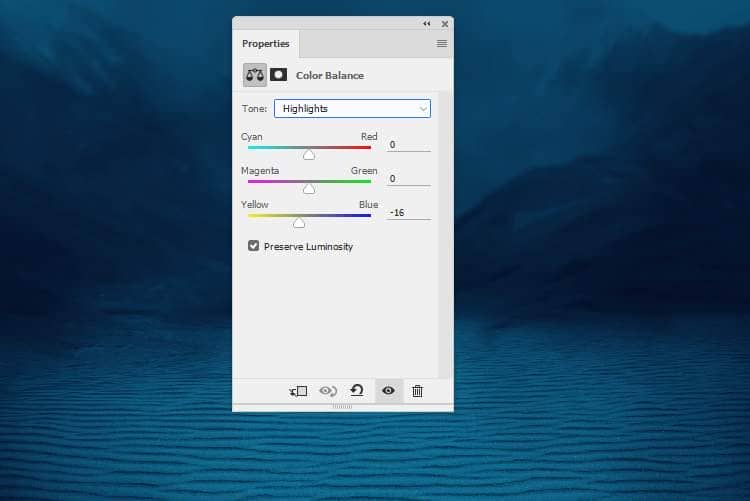
Task: Click the Cyan-Red value field
Action: click(x=409, y=145)
